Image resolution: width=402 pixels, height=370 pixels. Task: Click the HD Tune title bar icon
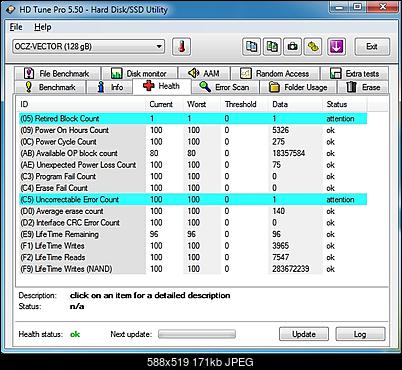11,9
